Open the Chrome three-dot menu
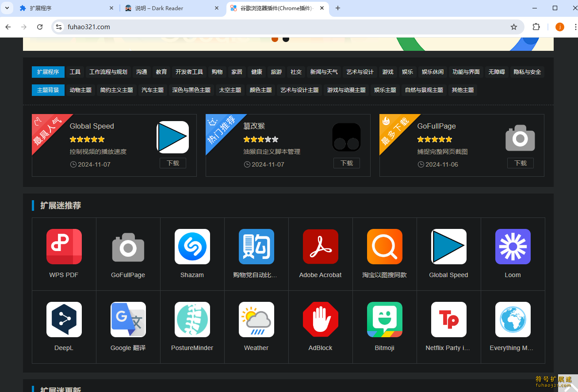The image size is (578, 392). tap(576, 27)
